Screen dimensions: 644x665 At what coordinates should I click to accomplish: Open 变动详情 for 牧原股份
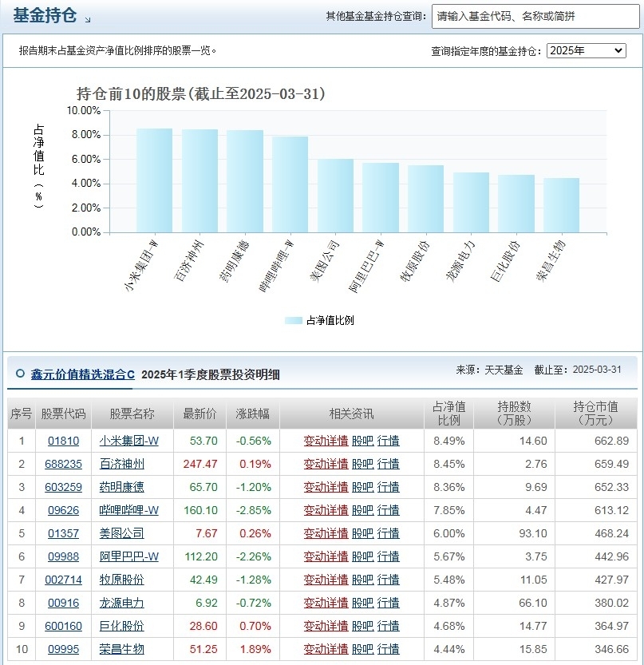pos(326,580)
